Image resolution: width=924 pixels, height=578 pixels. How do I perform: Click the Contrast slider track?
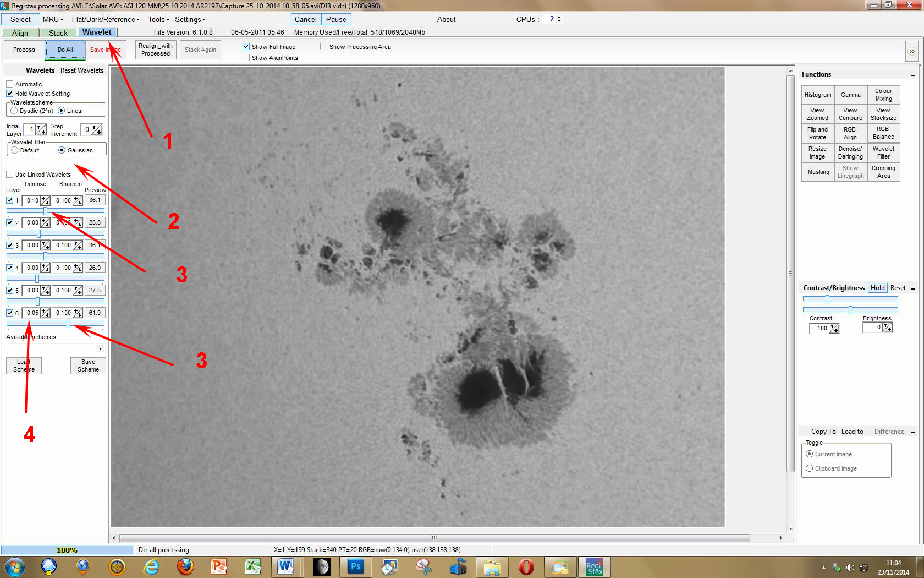click(850, 299)
